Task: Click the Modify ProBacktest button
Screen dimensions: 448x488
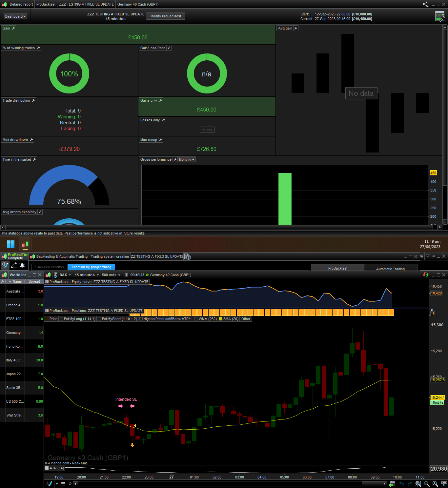Action: [x=166, y=16]
